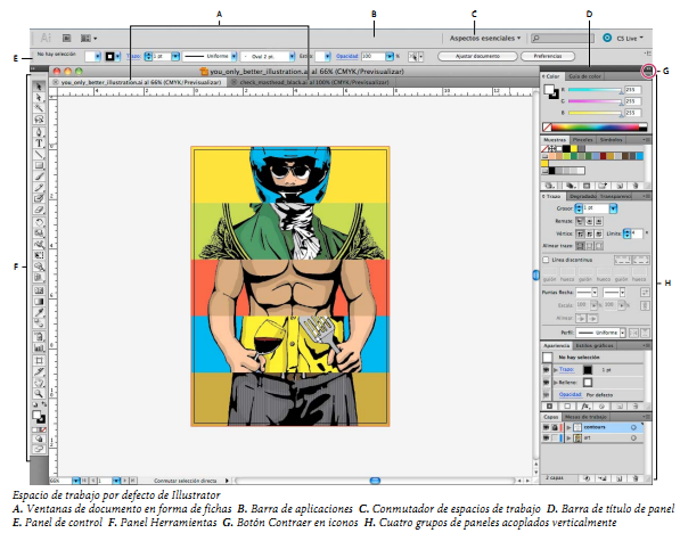This screenshot has height=541, width=680.
Task: Select the Paintbrush tool
Action: 39,177
